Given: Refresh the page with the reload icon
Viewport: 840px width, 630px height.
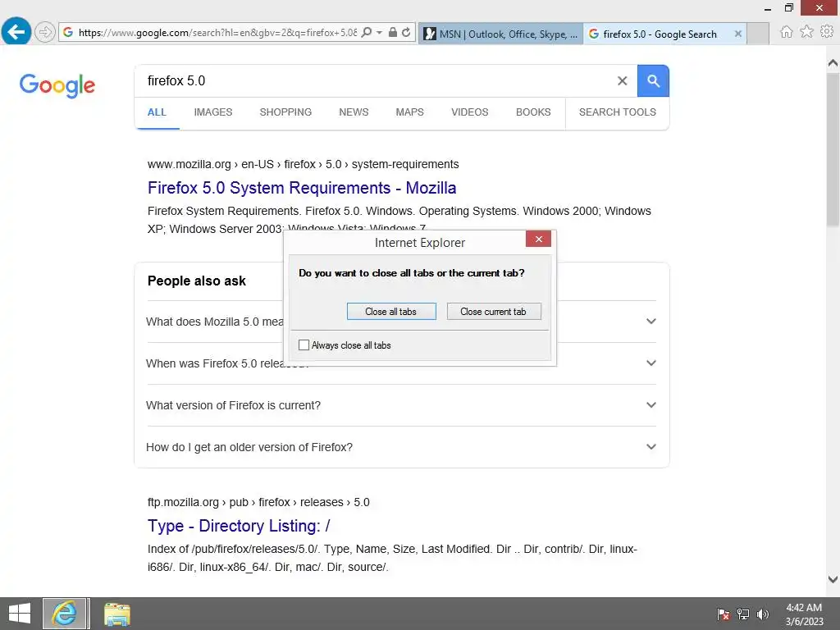Looking at the screenshot, I should [x=406, y=32].
